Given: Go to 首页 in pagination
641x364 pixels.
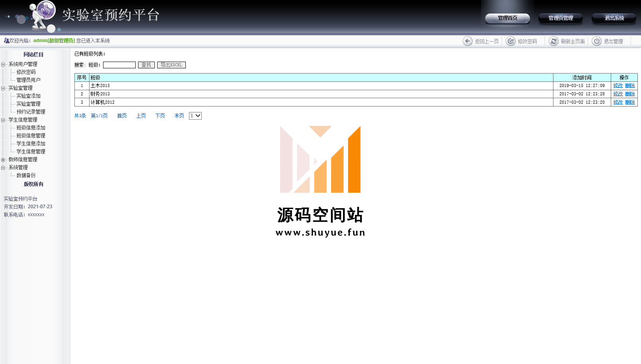Looking at the screenshot, I should click(122, 116).
